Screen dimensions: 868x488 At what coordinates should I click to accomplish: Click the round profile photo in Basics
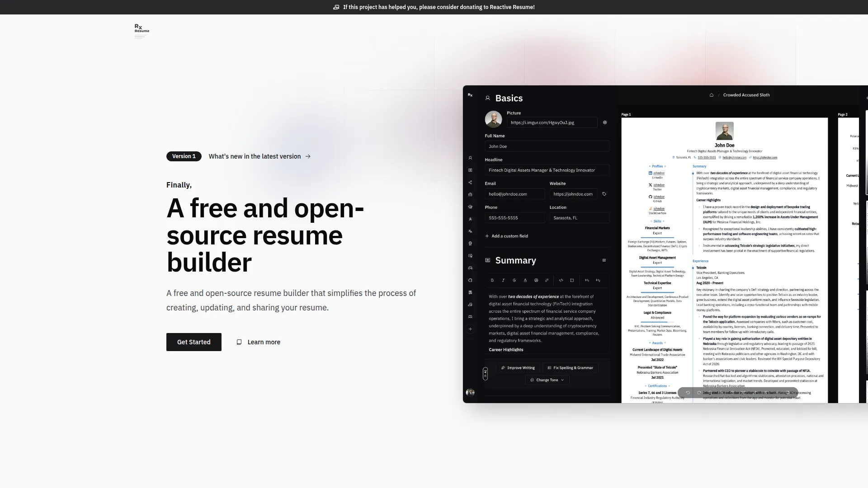tap(493, 119)
